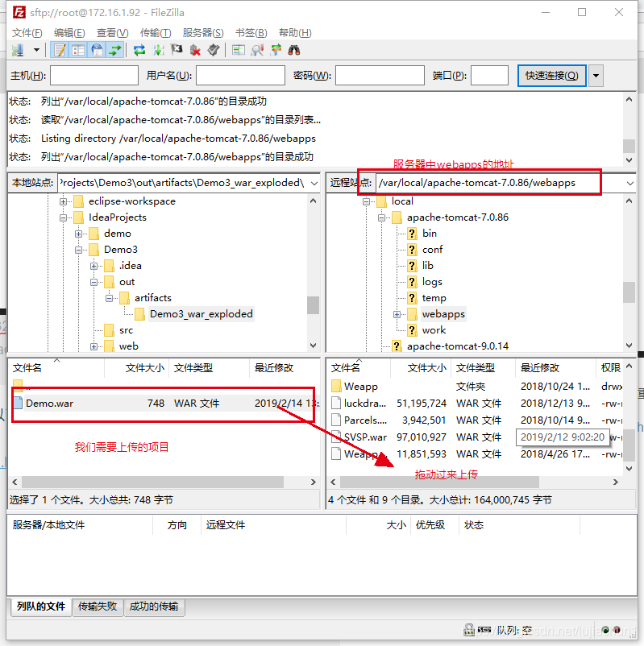Click remote site path text field

(500, 183)
